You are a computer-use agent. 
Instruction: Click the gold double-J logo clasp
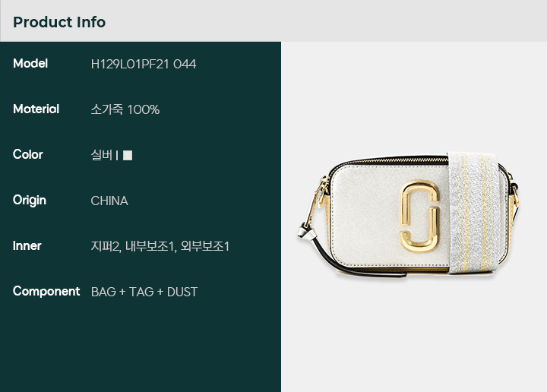[x=419, y=216]
